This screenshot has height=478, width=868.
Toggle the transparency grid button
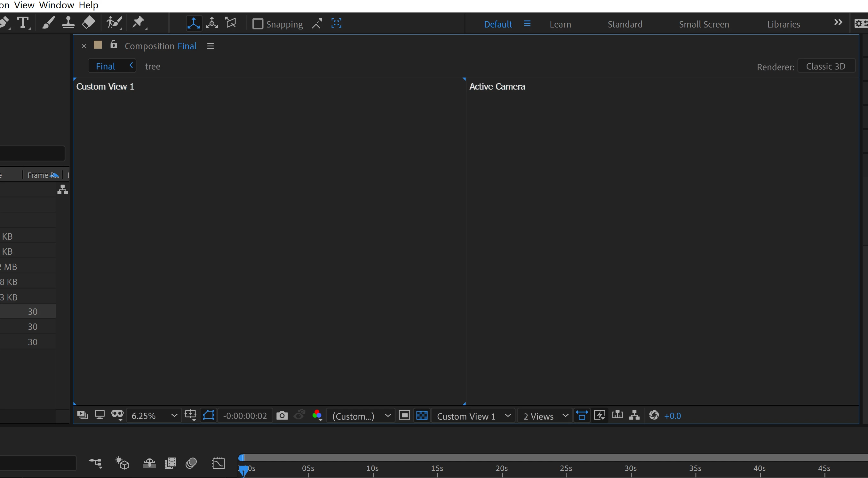click(422, 415)
